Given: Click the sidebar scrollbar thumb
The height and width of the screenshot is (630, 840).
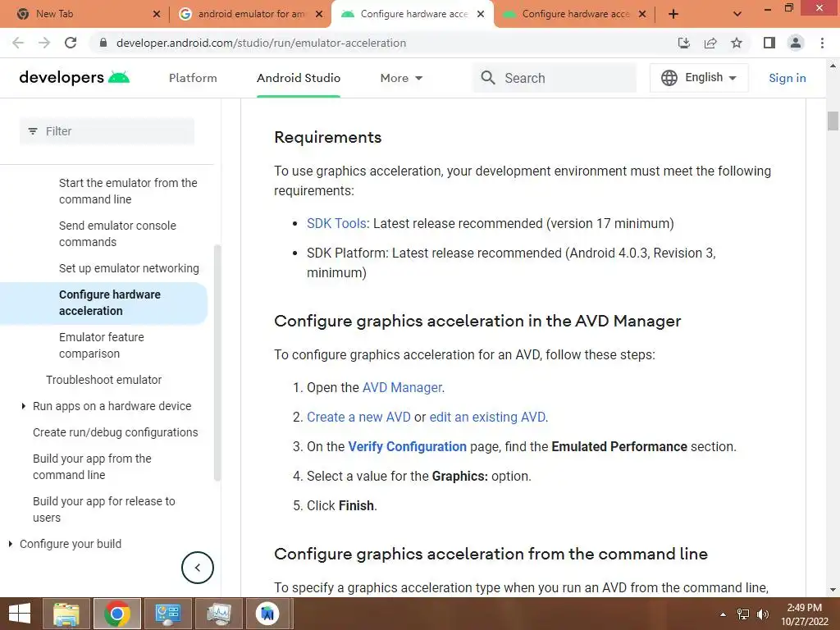Looking at the screenshot, I should tap(217, 363).
